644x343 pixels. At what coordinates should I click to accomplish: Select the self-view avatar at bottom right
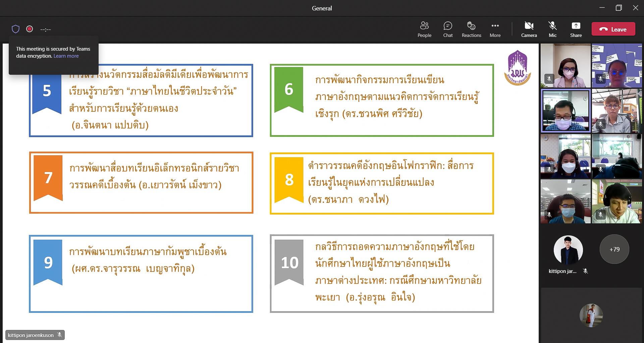click(591, 316)
